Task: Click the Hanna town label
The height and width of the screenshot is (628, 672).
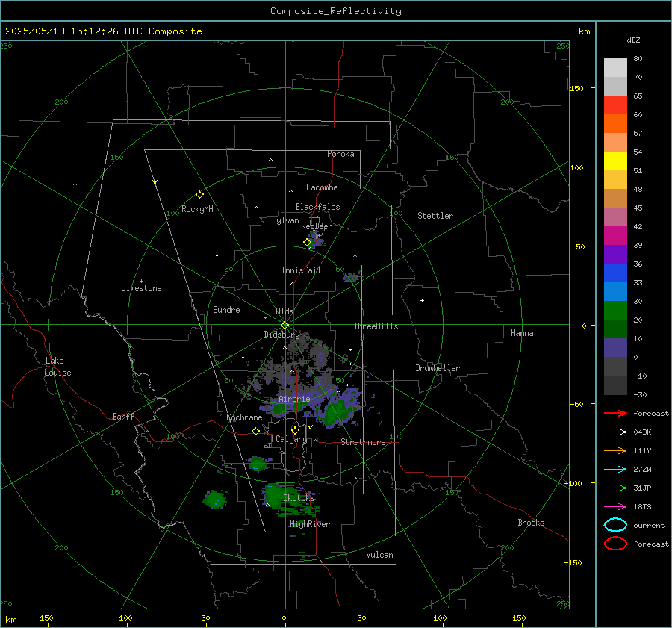Action: tap(522, 333)
